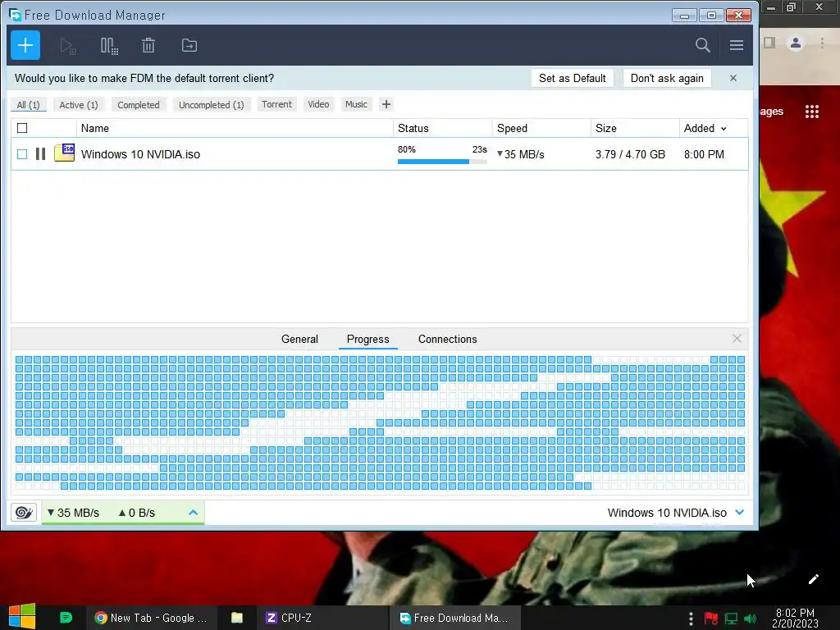The image size is (840, 630).
Task: Click Windows 10 NVIDIA.iso file name
Action: pyautogui.click(x=140, y=154)
